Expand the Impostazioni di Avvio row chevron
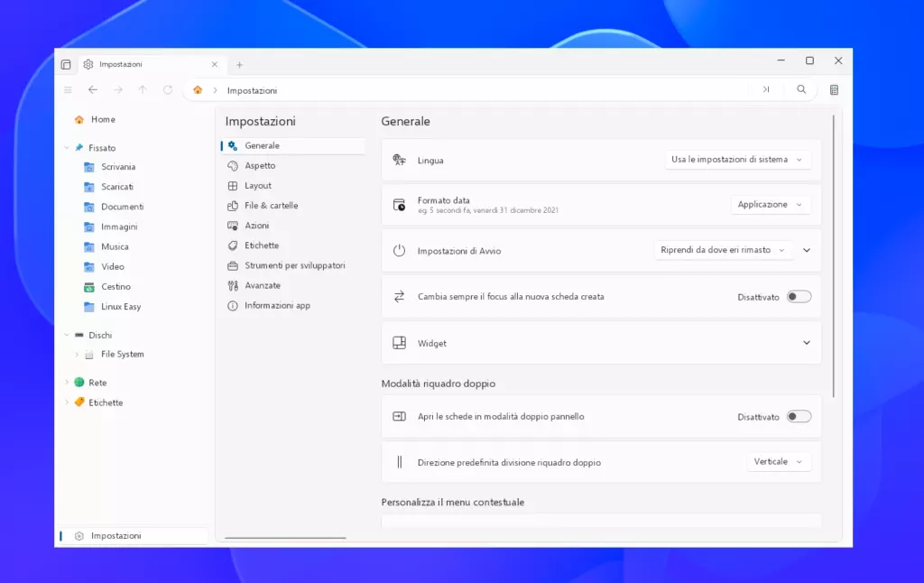The width and height of the screenshot is (924, 583). pyautogui.click(x=807, y=250)
